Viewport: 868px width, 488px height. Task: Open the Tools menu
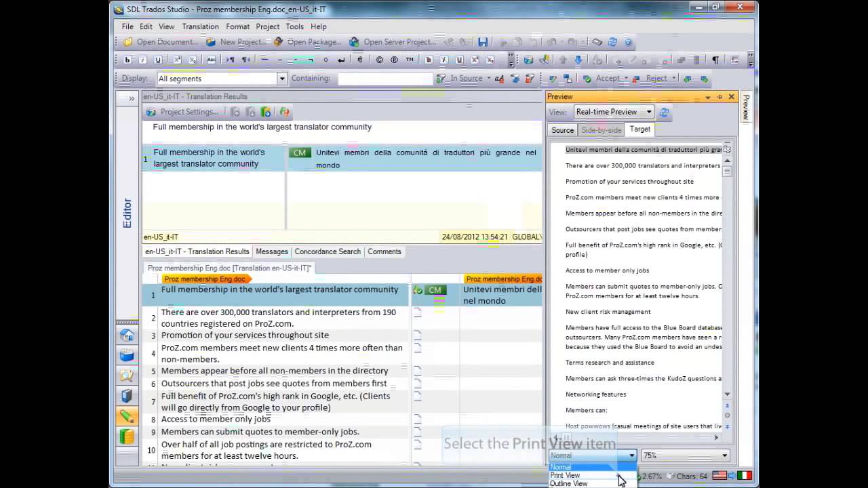294,26
